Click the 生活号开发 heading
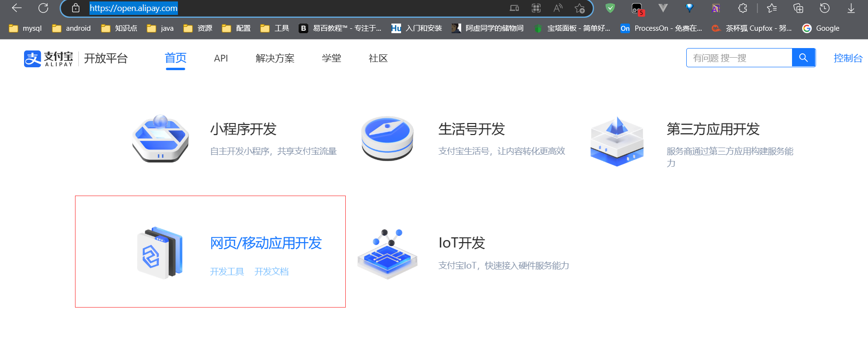868x346 pixels. pos(472,129)
